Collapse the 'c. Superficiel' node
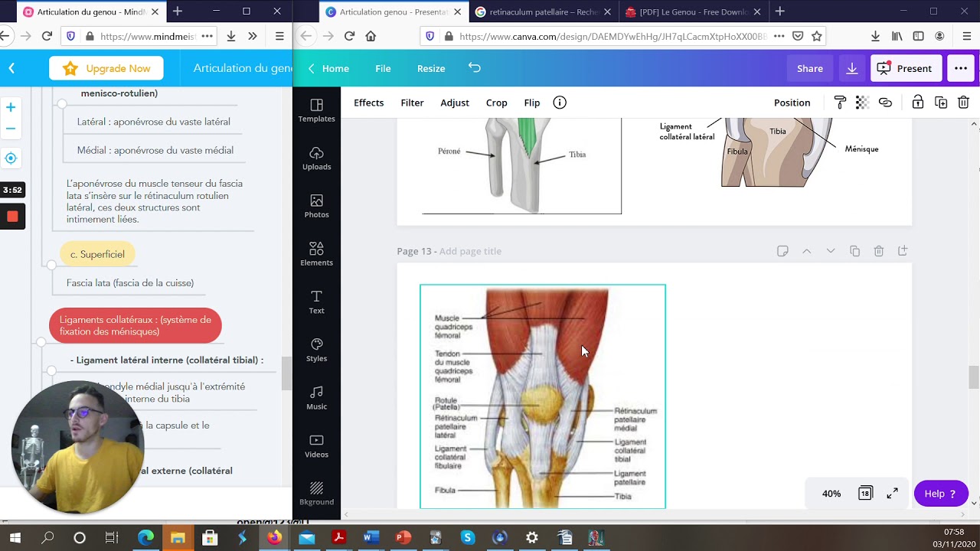Viewport: 980px width, 551px height. tap(51, 266)
